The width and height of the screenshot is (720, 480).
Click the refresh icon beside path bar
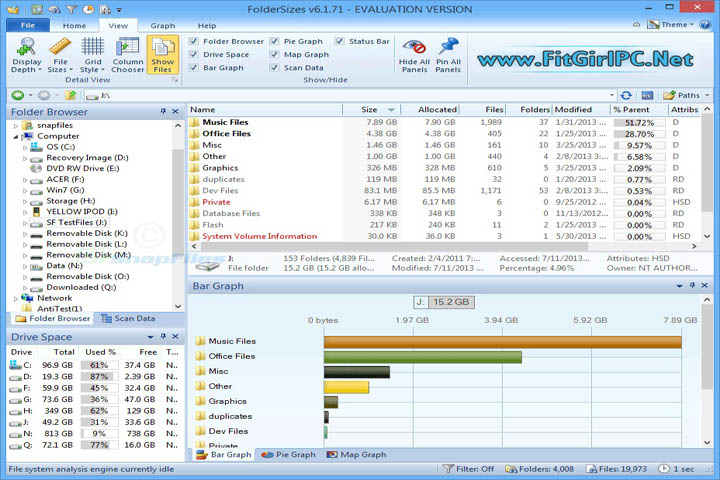point(626,95)
